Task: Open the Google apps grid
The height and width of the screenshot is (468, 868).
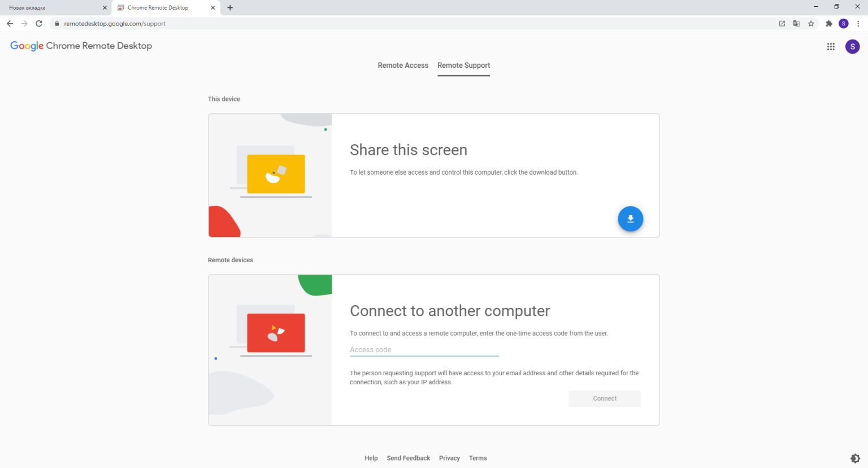Action: pyautogui.click(x=831, y=47)
